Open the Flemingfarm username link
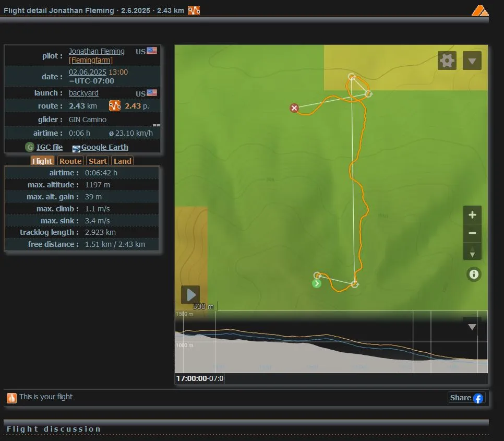This screenshot has height=441, width=504. [x=91, y=60]
